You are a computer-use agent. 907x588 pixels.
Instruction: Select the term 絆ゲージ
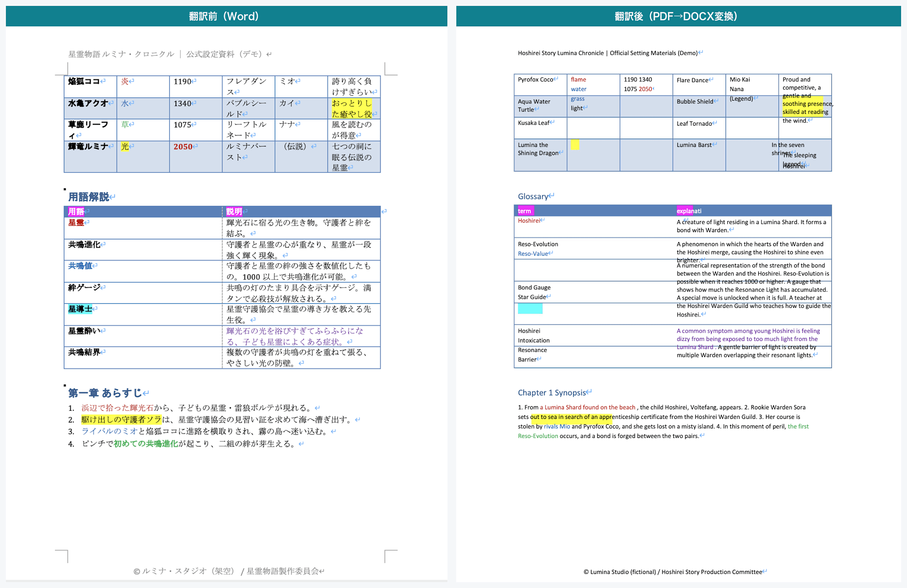(x=84, y=287)
